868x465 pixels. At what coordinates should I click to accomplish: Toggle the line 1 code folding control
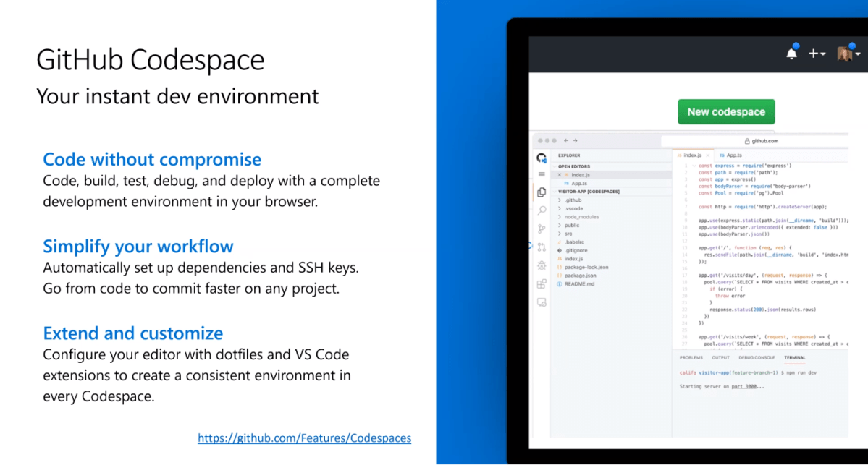[694, 166]
